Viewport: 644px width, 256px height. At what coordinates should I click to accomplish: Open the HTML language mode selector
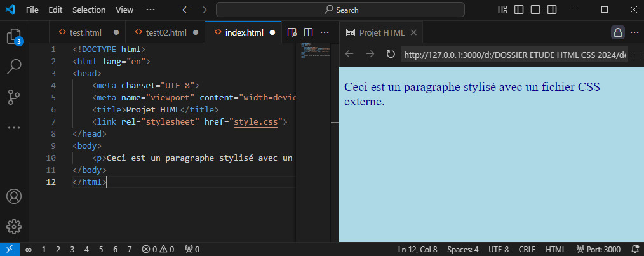point(555,249)
